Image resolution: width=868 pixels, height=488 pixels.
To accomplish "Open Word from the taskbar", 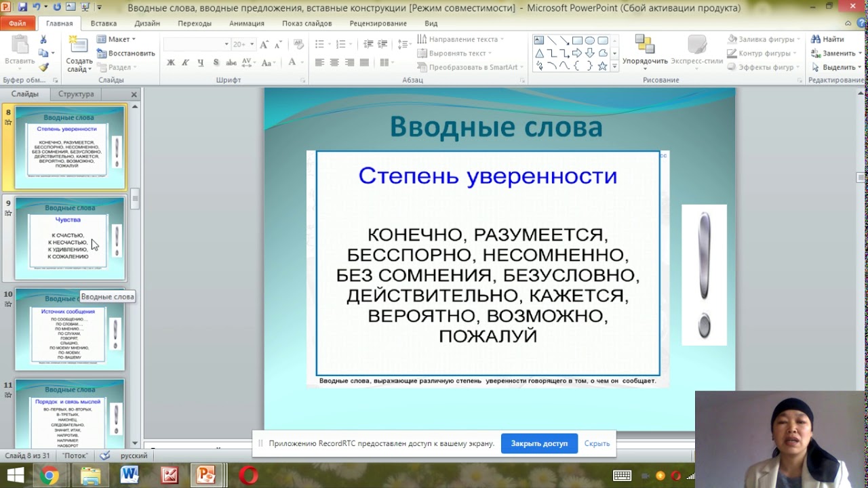I will click(129, 476).
